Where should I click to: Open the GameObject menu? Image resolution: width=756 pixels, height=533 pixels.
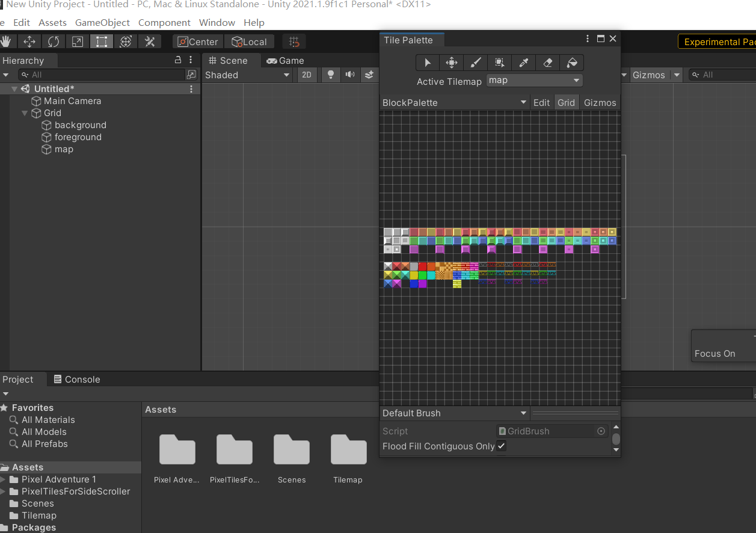[x=102, y=22]
